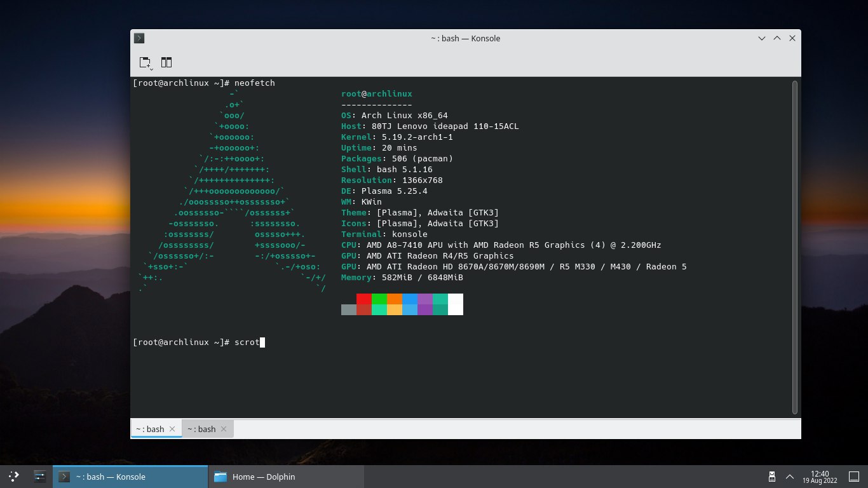
Task: Click the white color block in neofetch output
Action: 456,304
